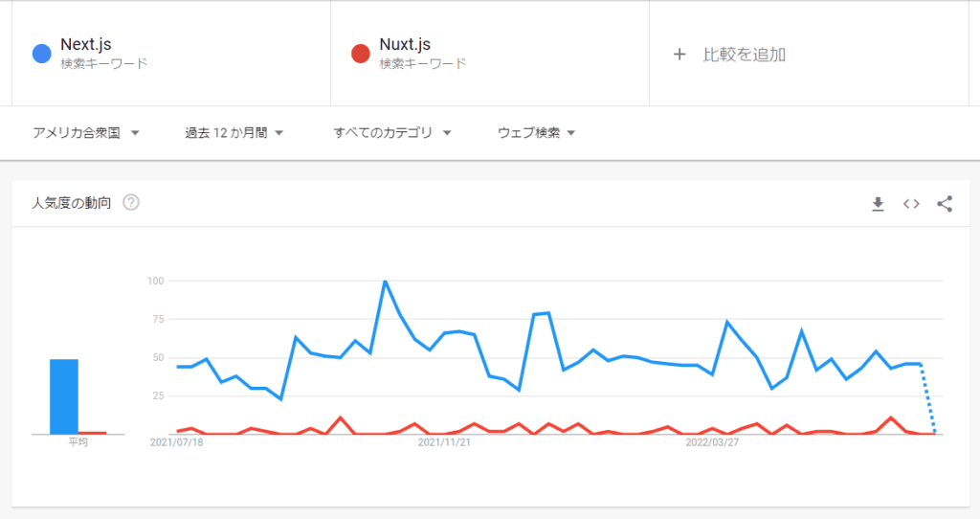Click the red average bar for Nuxt.js
980x519 pixels.
click(x=93, y=433)
